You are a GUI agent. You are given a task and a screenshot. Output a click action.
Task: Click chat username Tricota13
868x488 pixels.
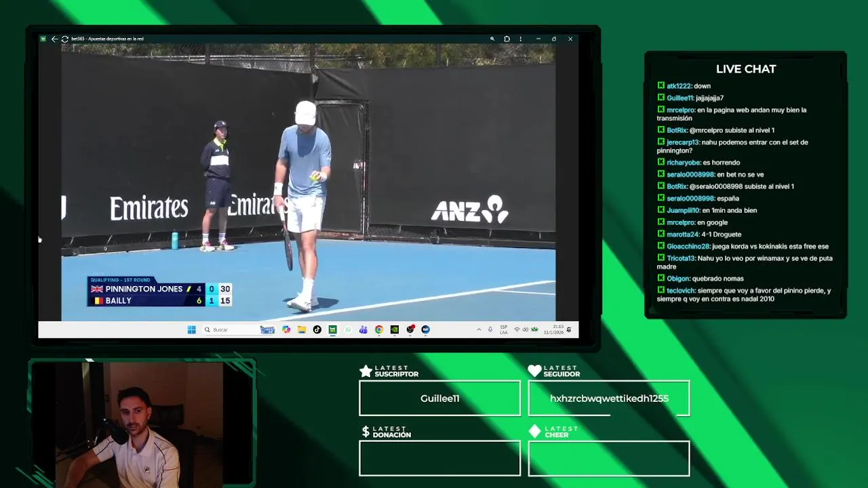coord(681,258)
